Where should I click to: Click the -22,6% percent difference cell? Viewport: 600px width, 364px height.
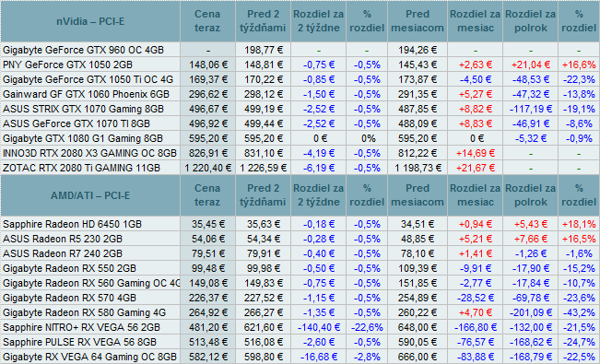pos(367,327)
